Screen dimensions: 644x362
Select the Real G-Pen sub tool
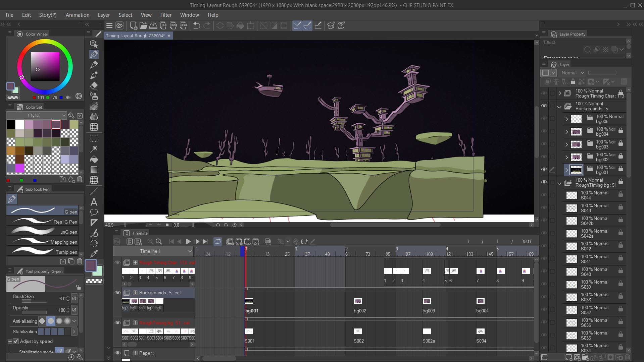[43, 222]
